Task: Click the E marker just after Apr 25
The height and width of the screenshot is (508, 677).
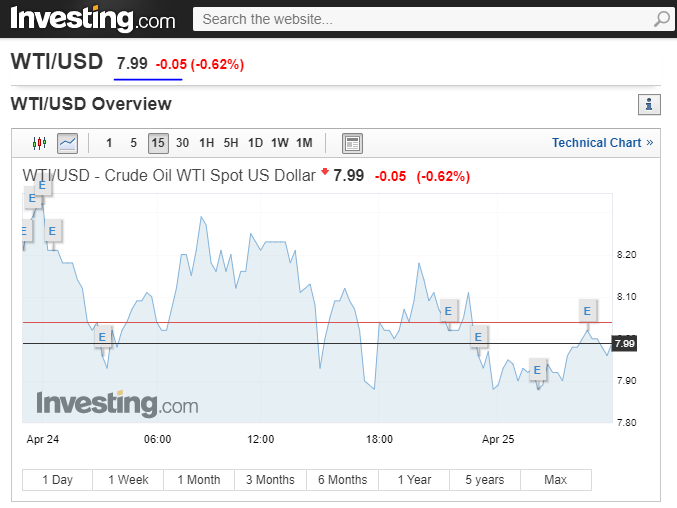Action: [x=537, y=370]
